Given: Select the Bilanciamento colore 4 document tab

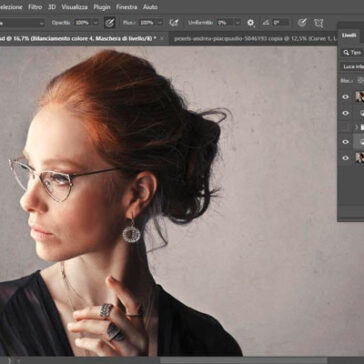Looking at the screenshot, I should pos(78,39).
